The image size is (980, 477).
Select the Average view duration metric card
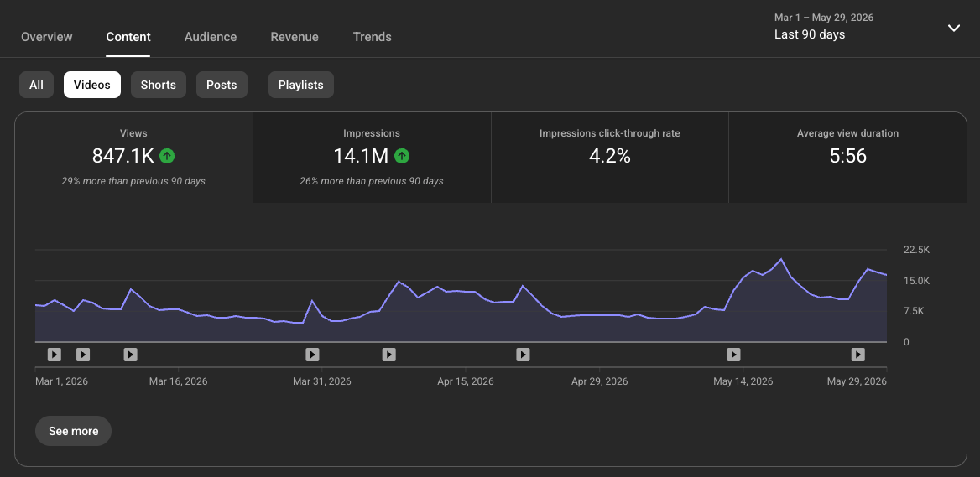click(847, 158)
